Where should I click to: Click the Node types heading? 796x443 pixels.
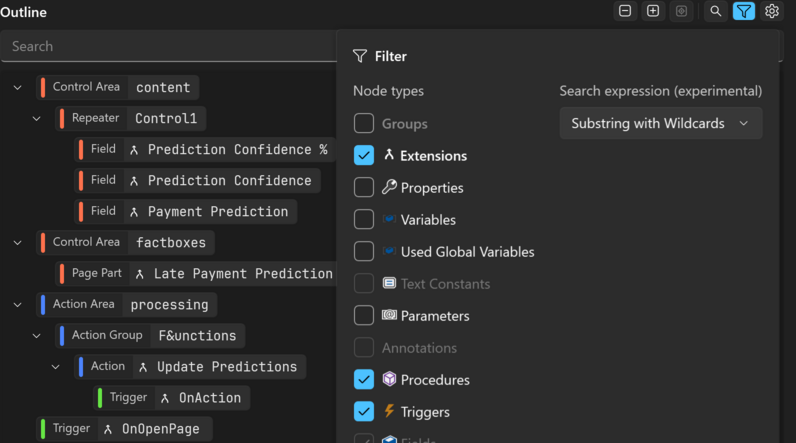click(388, 91)
